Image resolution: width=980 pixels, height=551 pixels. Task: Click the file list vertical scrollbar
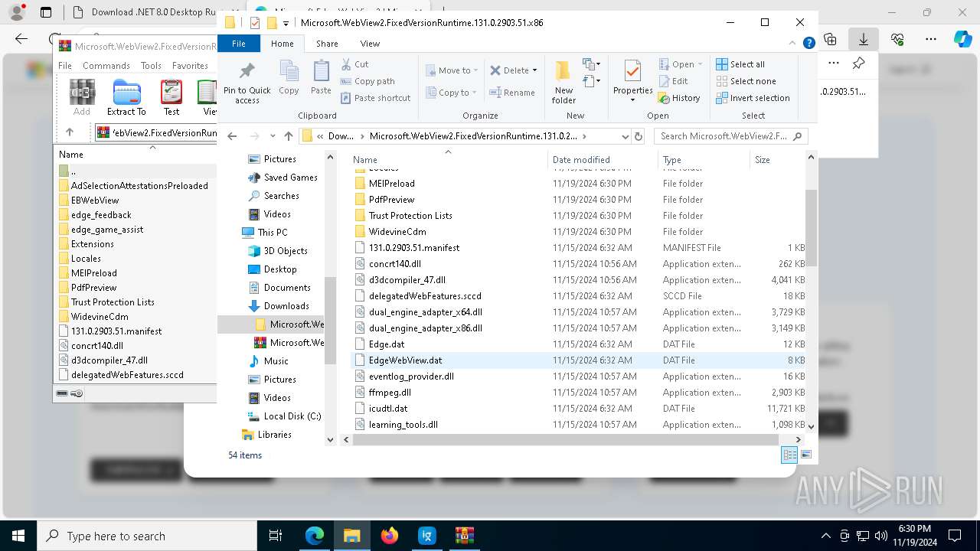pyautogui.click(x=811, y=228)
